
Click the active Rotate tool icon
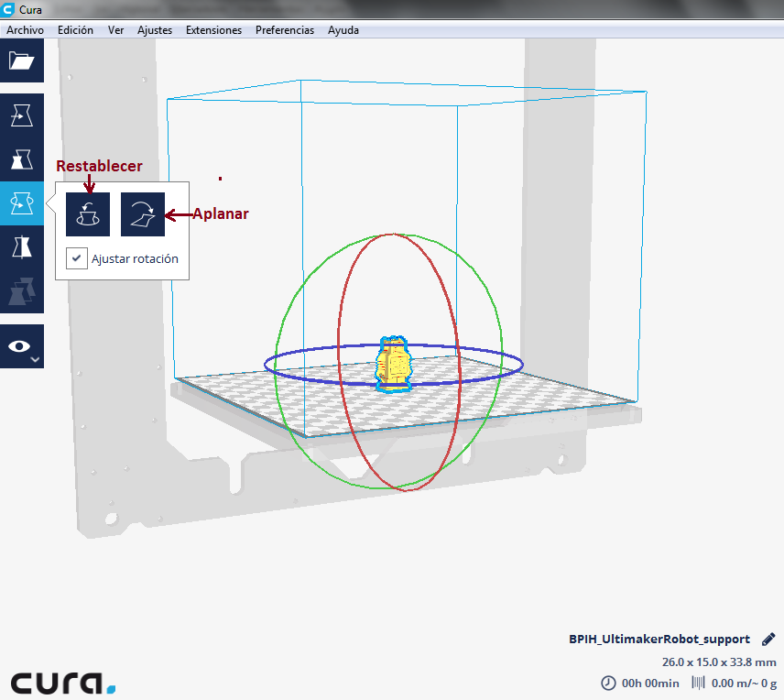[x=21, y=202]
